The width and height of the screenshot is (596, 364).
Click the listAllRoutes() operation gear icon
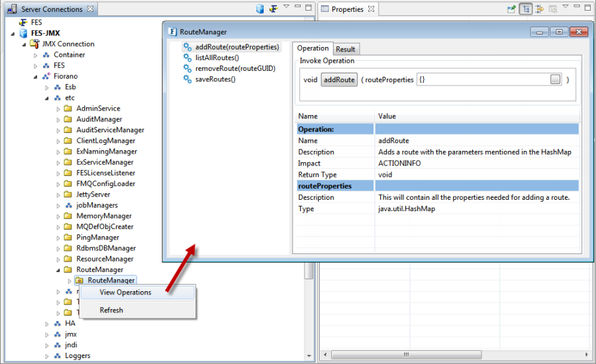click(187, 58)
